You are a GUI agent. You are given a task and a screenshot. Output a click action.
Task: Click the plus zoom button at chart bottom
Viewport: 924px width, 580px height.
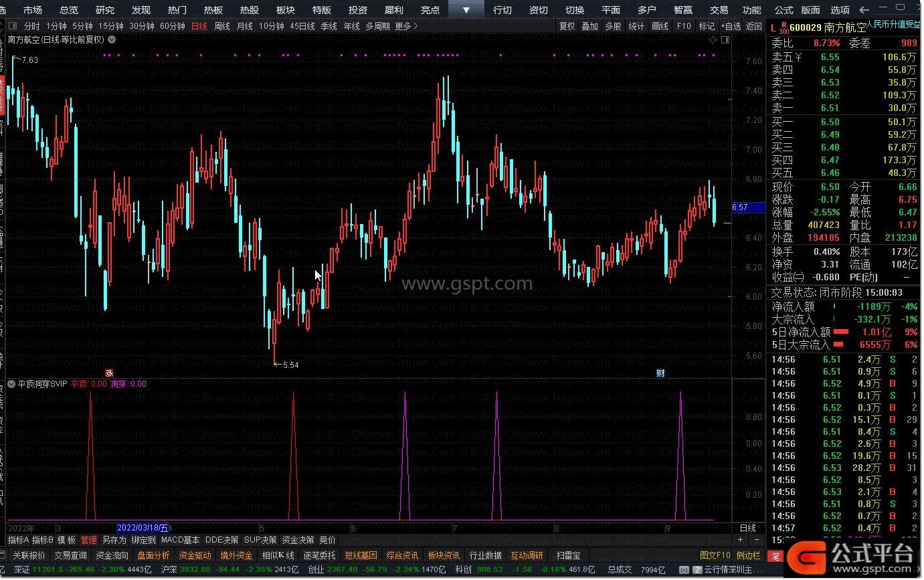pyautogui.click(x=740, y=539)
